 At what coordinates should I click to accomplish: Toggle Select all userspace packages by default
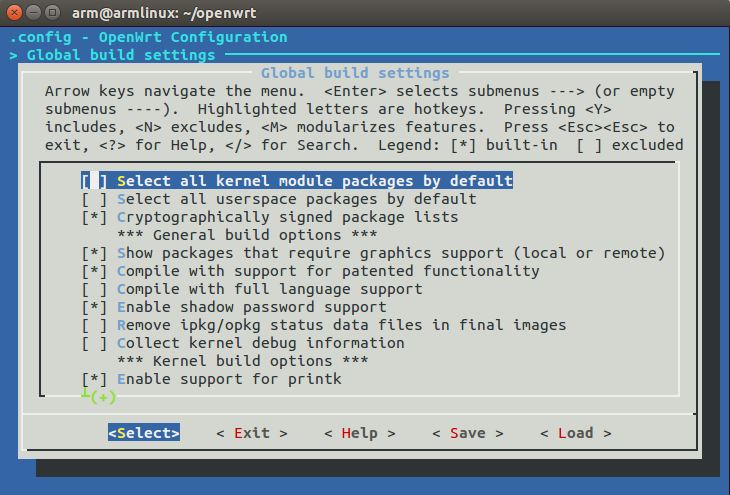pos(279,199)
